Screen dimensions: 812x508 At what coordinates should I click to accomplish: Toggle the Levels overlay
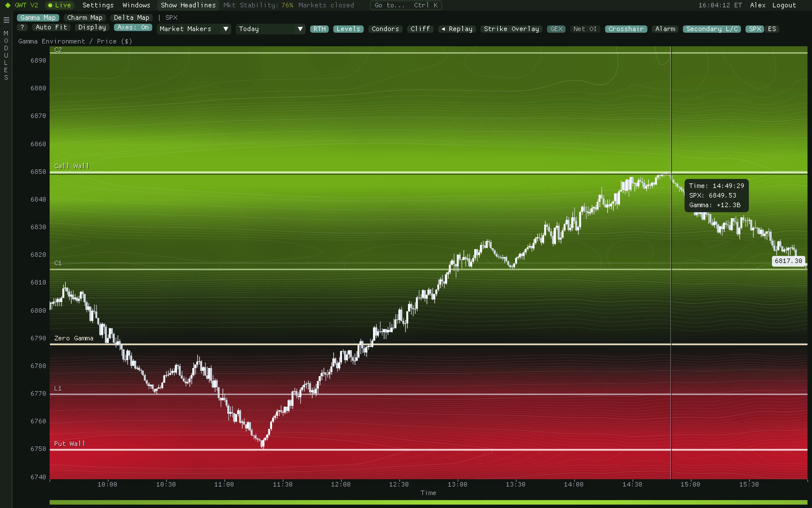(x=348, y=29)
